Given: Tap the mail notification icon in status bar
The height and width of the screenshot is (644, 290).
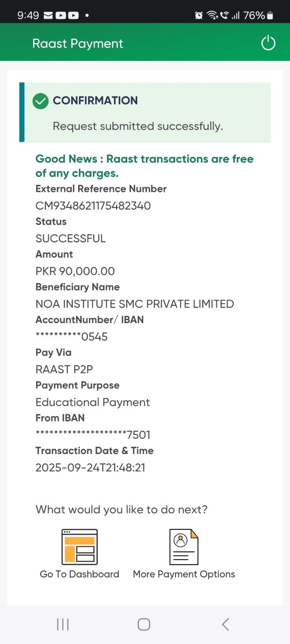Looking at the screenshot, I should pyautogui.click(x=48, y=16).
